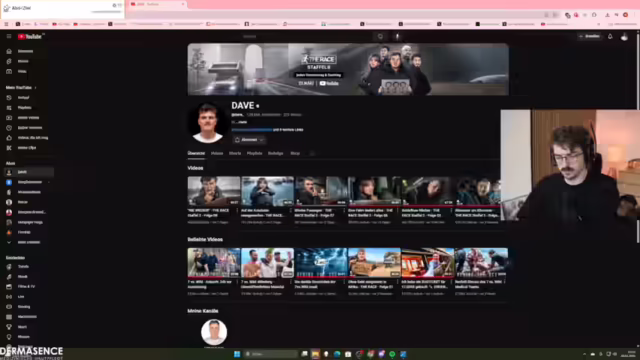Screen dimensions: 640x360
Task: Open the account avatar menu
Action: tap(624, 37)
